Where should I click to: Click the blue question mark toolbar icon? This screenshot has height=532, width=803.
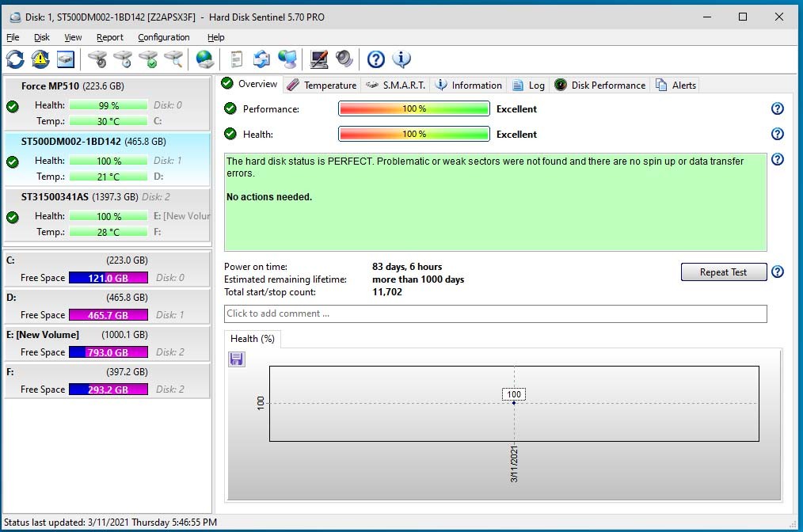(376, 59)
